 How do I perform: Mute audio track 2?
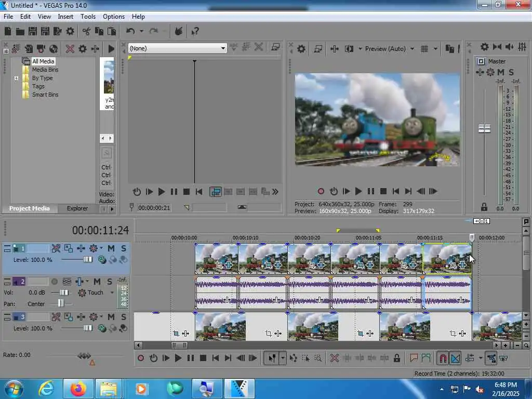pos(97,282)
